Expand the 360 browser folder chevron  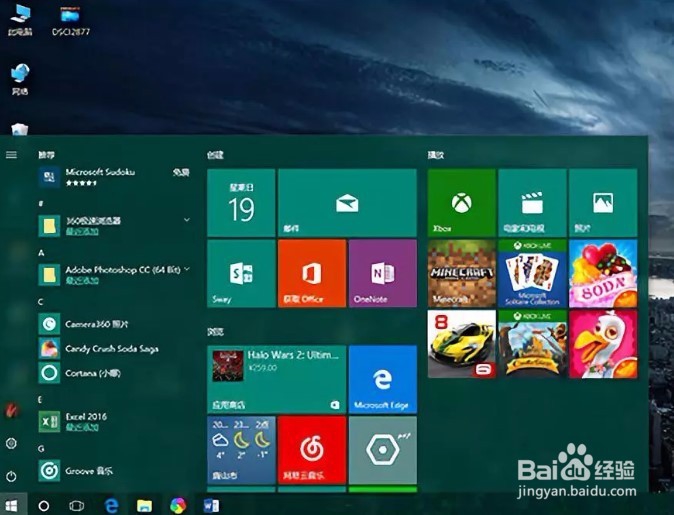pos(187,220)
